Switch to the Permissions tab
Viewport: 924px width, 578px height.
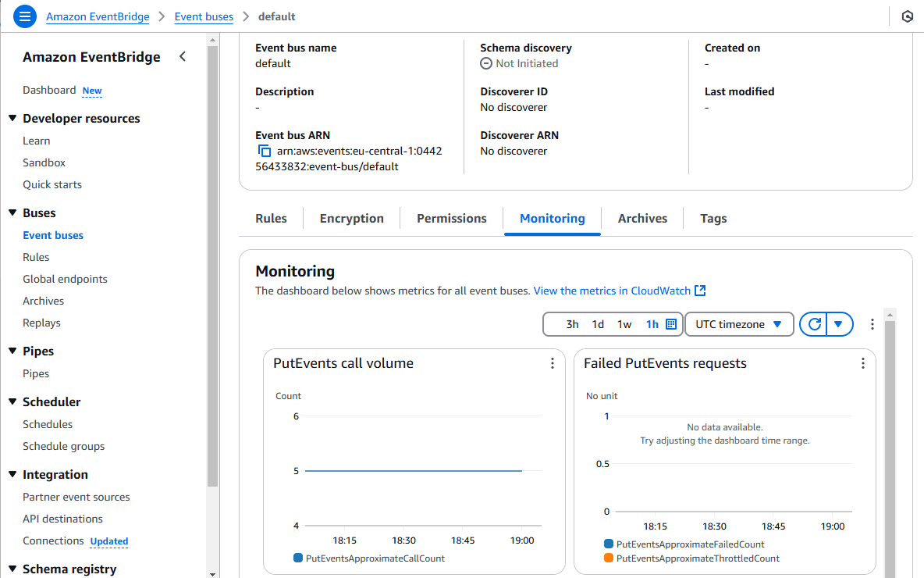[x=452, y=218]
